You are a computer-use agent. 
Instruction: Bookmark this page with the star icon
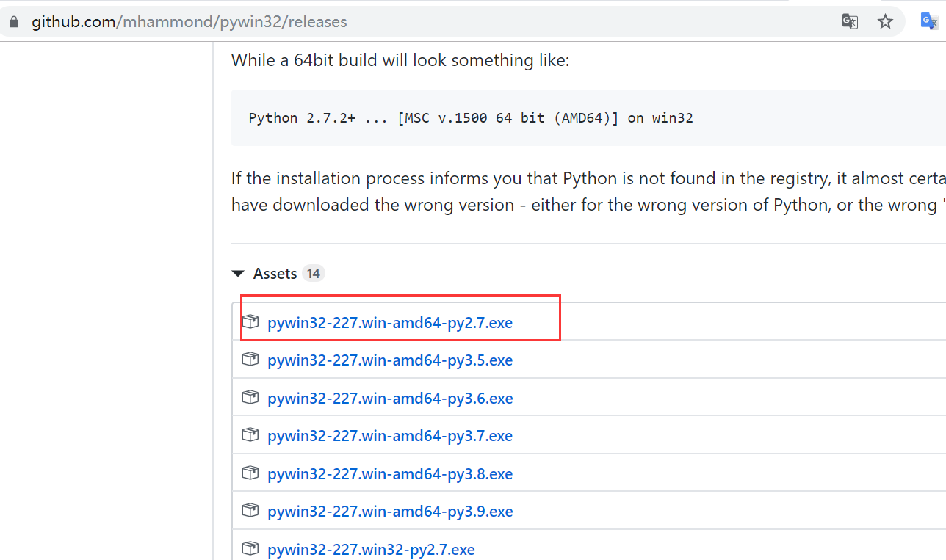(x=885, y=22)
